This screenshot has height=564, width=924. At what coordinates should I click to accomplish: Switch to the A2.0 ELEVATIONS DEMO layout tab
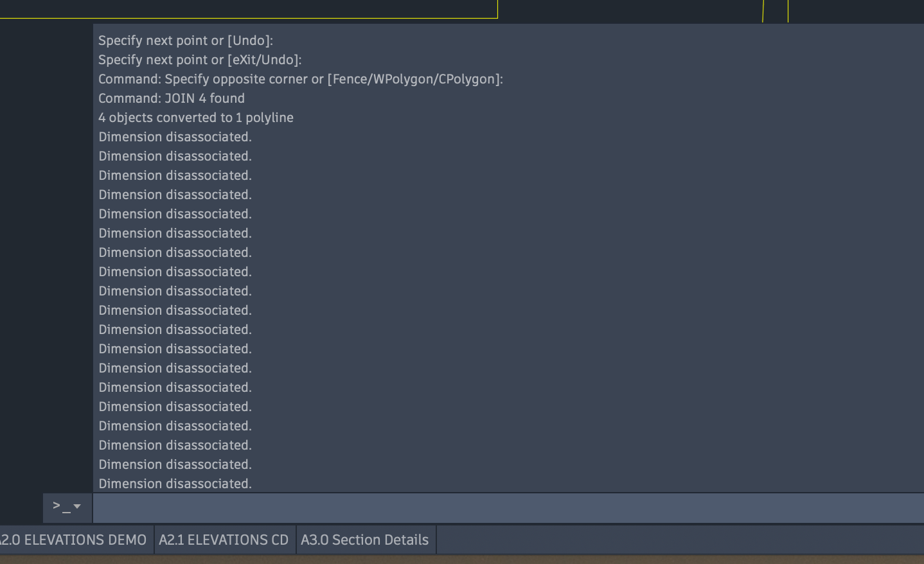[x=73, y=540]
